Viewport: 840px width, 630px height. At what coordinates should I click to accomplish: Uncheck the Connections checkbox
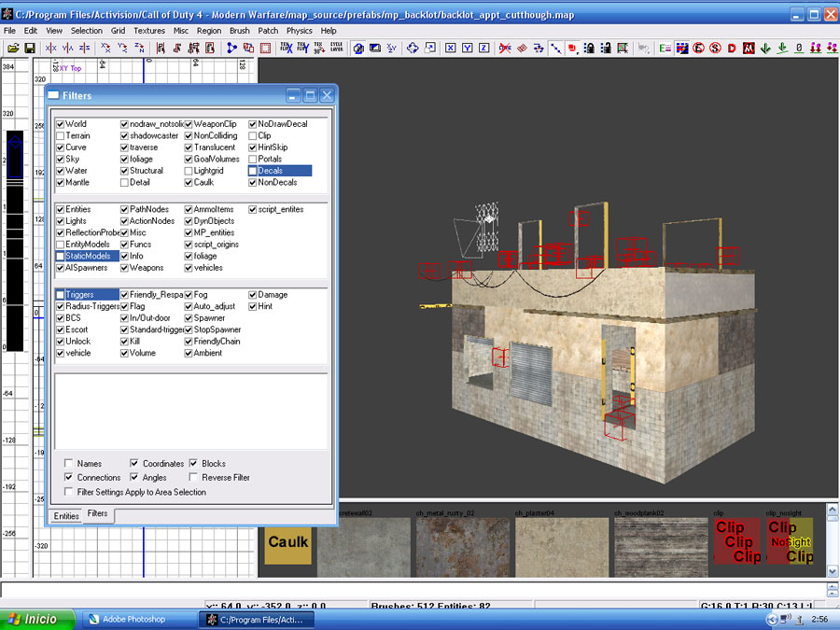[x=68, y=477]
